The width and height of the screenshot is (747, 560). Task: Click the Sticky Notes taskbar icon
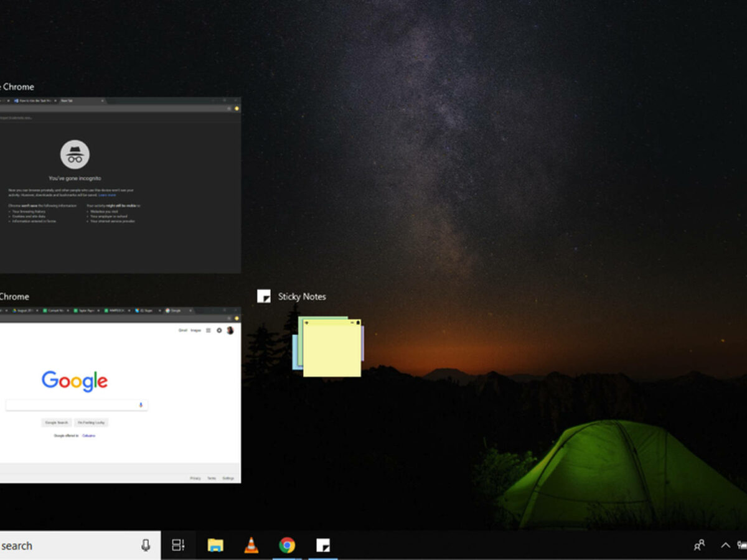(x=322, y=546)
